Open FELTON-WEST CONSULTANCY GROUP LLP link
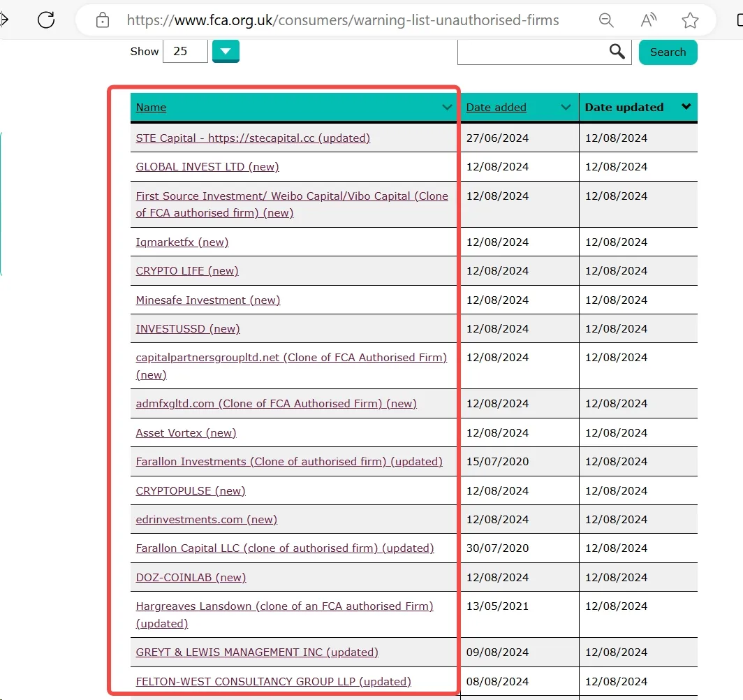Viewport: 743px width, 700px height. [274, 682]
